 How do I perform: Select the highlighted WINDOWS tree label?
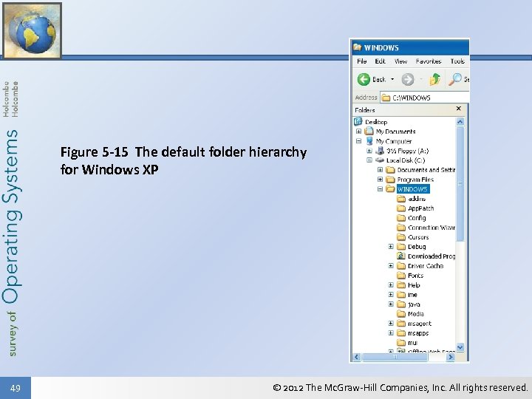(412, 189)
